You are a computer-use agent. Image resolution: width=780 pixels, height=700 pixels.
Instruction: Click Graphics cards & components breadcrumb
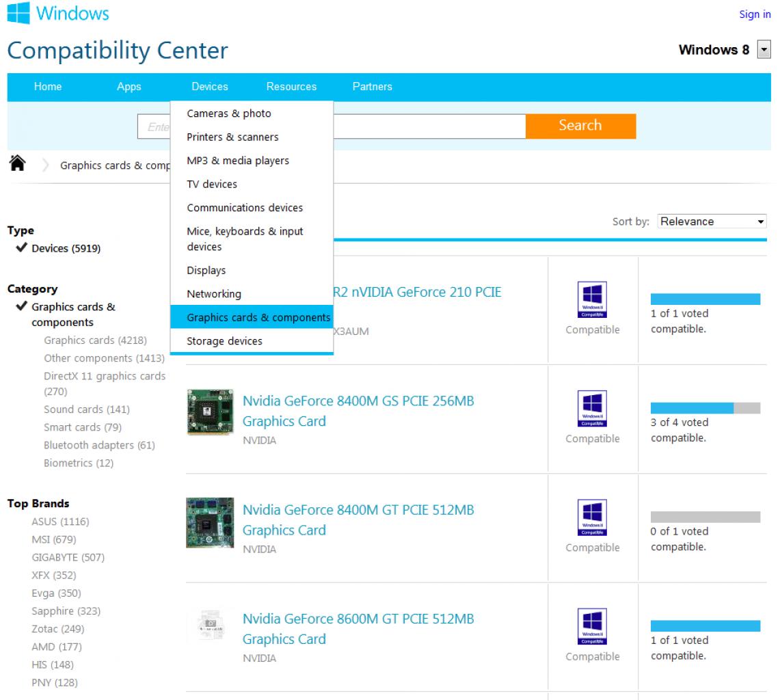tap(115, 165)
